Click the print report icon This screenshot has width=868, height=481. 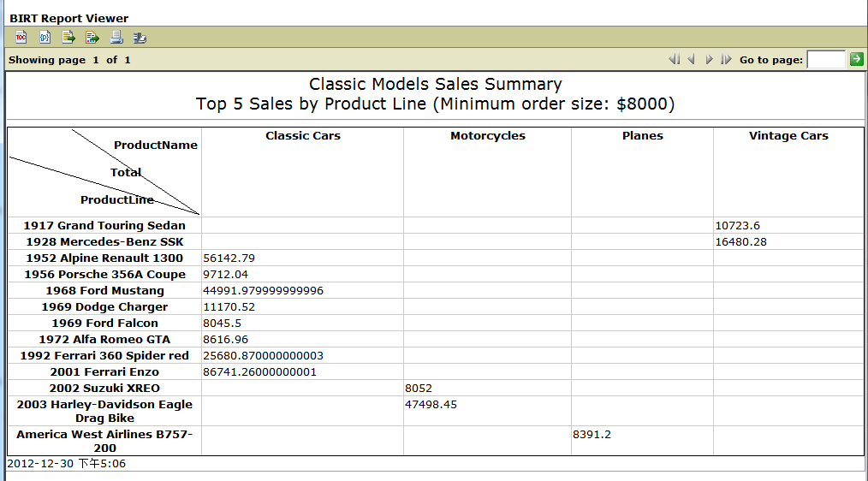[x=116, y=37]
